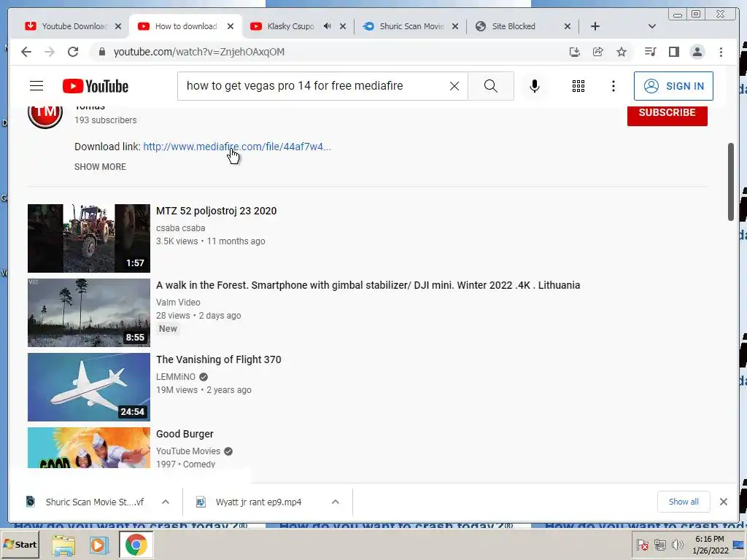Bookmark this page with the star
747x560 pixels.
(622, 52)
